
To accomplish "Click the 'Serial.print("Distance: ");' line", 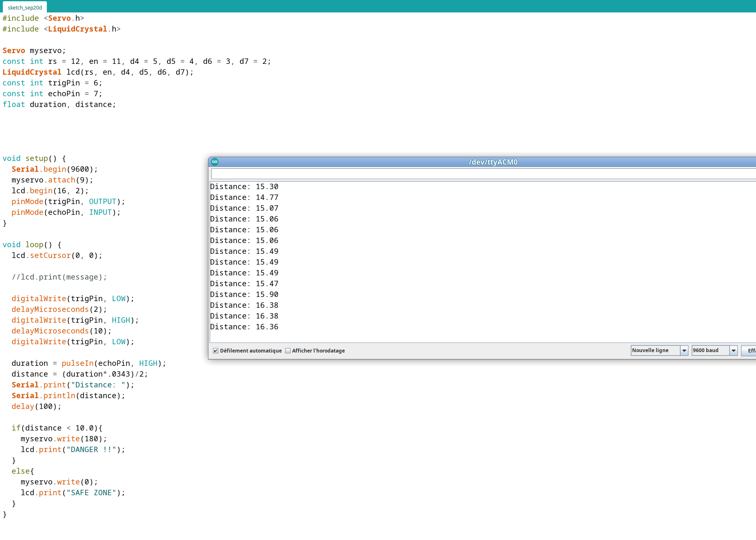I will pyautogui.click(x=73, y=385).
